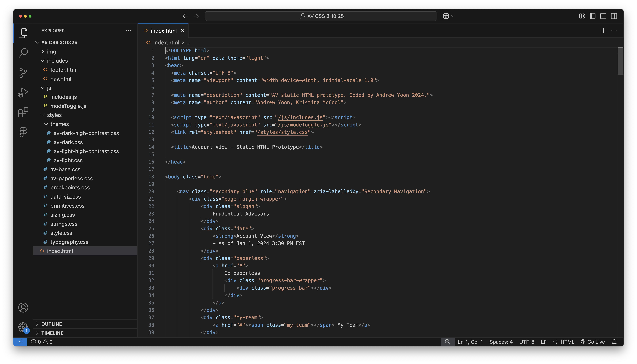Open includes.js file

[85, 97]
